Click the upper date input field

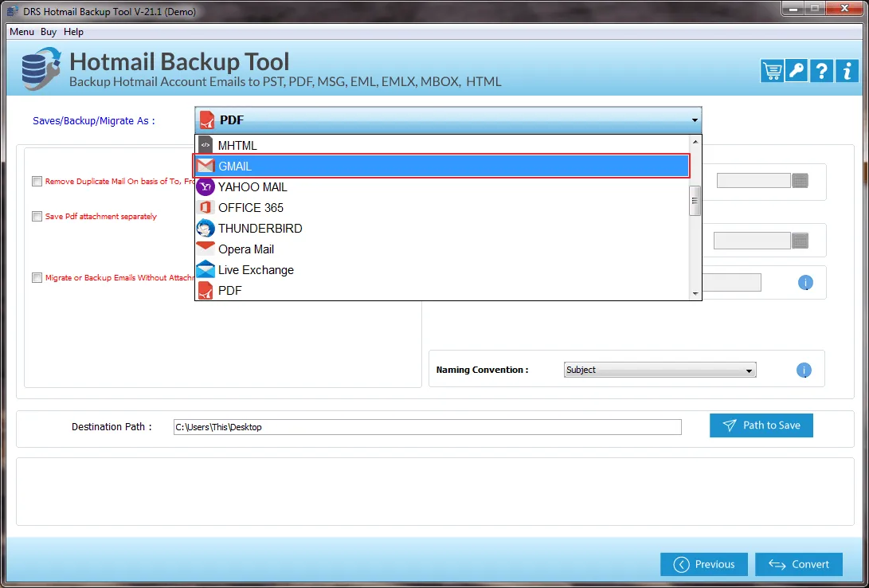pos(754,181)
